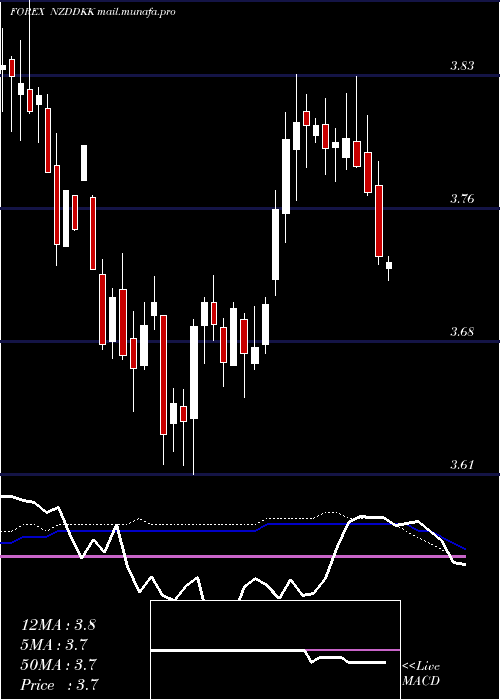Click the 3.83 price level label
The height and width of the screenshot is (700, 500).
462,66
